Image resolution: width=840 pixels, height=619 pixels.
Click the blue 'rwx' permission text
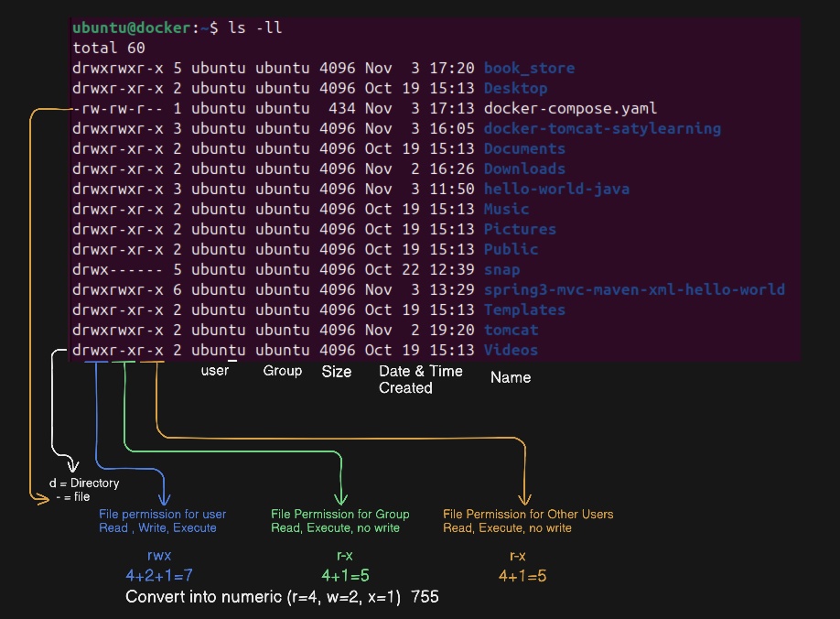[x=157, y=555]
